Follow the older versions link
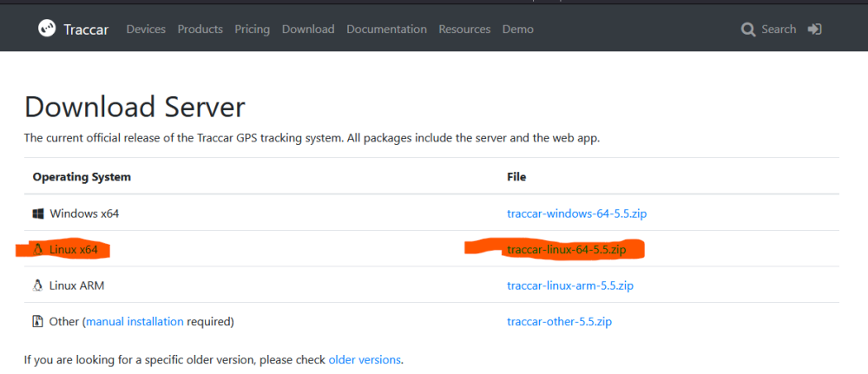The height and width of the screenshot is (374, 868). (x=365, y=359)
